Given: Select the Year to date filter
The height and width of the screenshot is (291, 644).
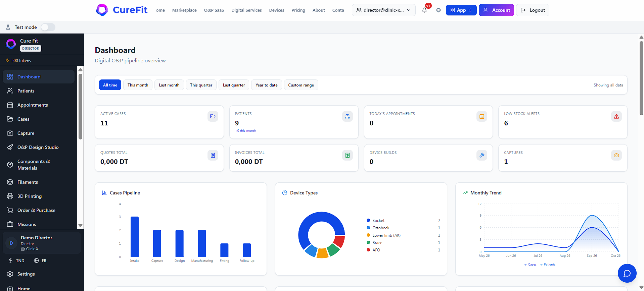Looking at the screenshot, I should click(267, 85).
